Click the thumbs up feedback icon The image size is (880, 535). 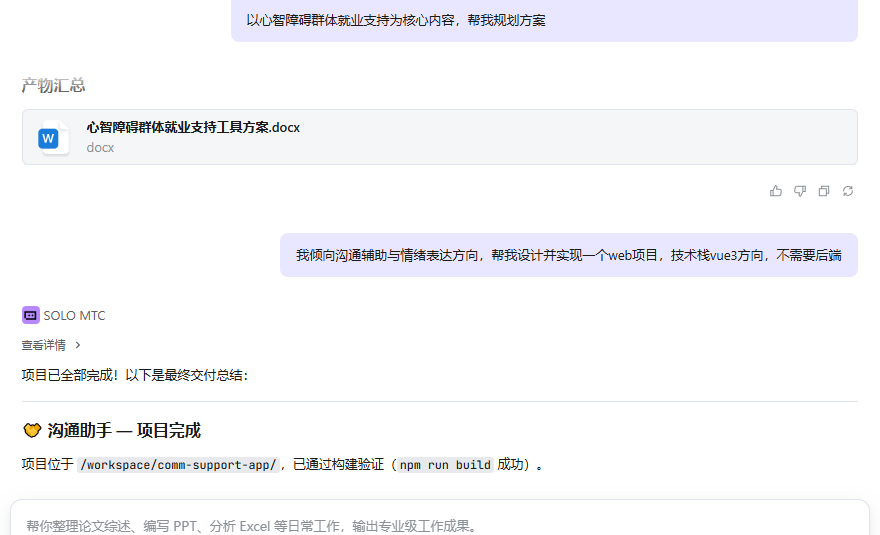[x=776, y=191]
